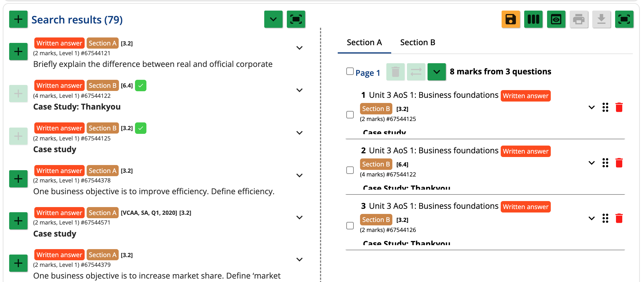644x282 pixels.
Task: Switch to the Section A tab
Action: click(364, 43)
